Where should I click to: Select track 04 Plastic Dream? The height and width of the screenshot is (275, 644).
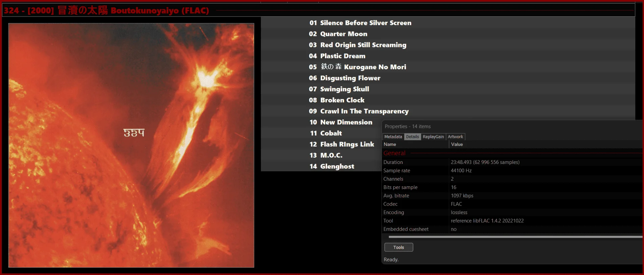[448, 56]
